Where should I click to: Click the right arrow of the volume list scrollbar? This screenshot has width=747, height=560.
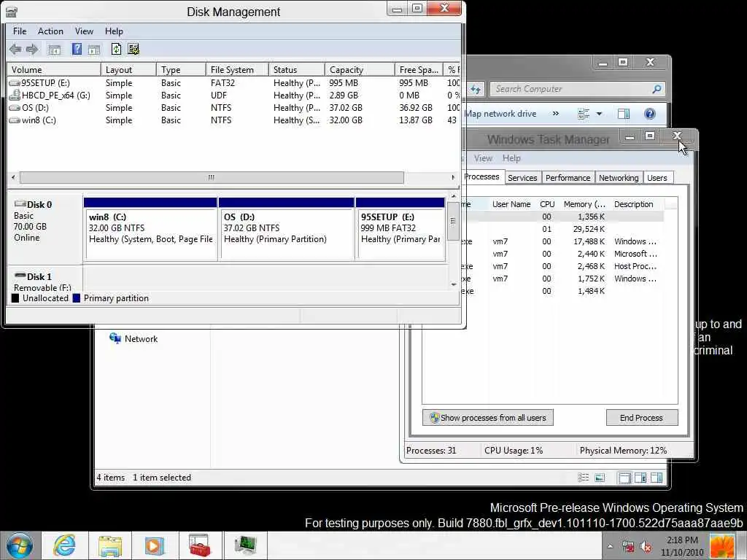click(452, 177)
